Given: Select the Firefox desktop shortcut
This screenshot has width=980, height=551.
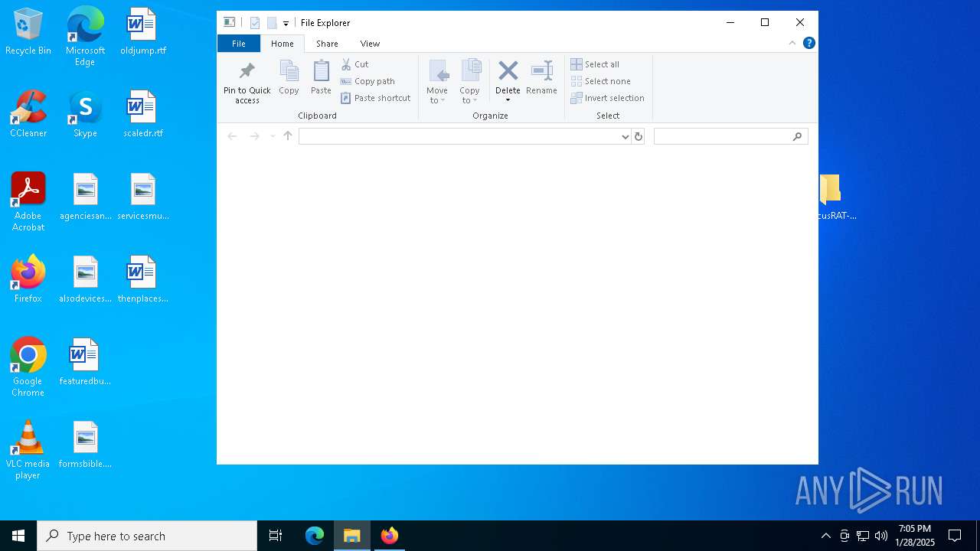Looking at the screenshot, I should tap(28, 279).
